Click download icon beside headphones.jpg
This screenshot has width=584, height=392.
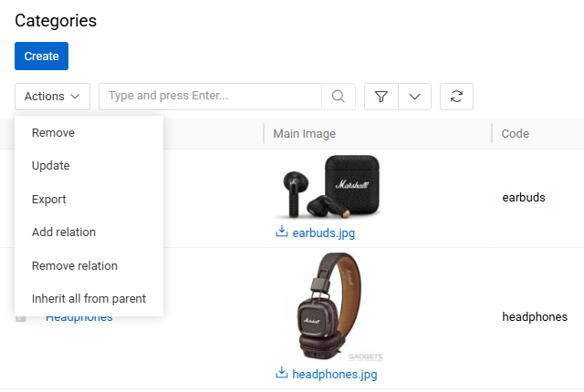282,373
